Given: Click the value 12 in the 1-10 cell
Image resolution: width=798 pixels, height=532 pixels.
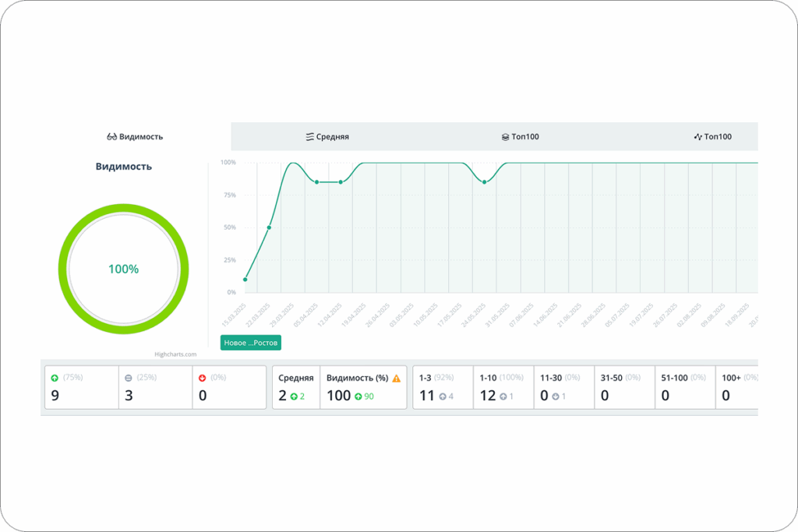Looking at the screenshot, I should [488, 396].
